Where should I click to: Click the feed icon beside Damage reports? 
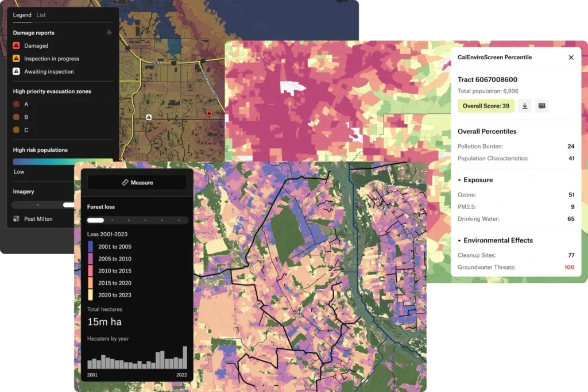click(x=109, y=33)
